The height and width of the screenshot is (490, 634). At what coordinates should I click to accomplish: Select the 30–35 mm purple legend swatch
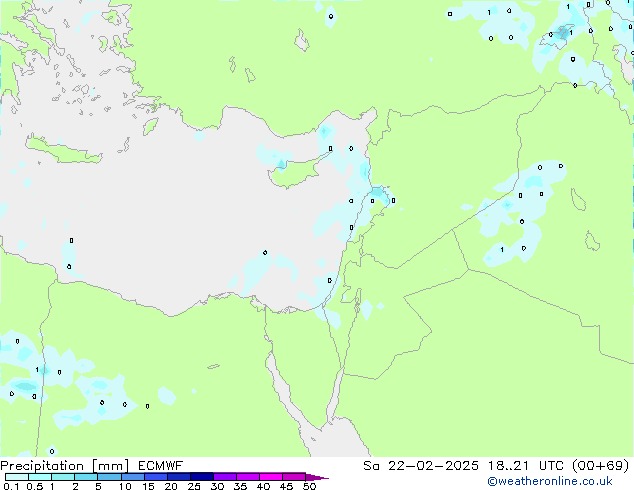point(224,477)
